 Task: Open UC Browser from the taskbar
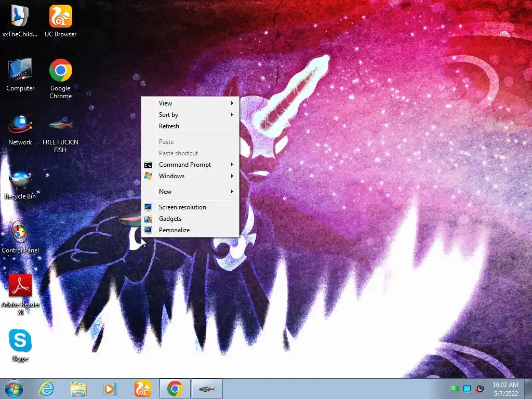point(142,389)
